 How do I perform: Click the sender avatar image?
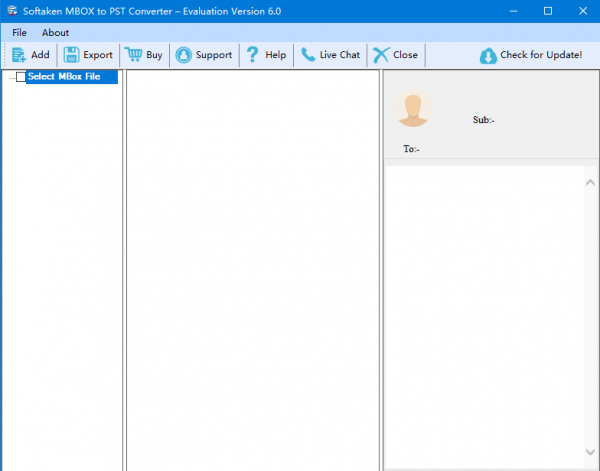point(413,108)
